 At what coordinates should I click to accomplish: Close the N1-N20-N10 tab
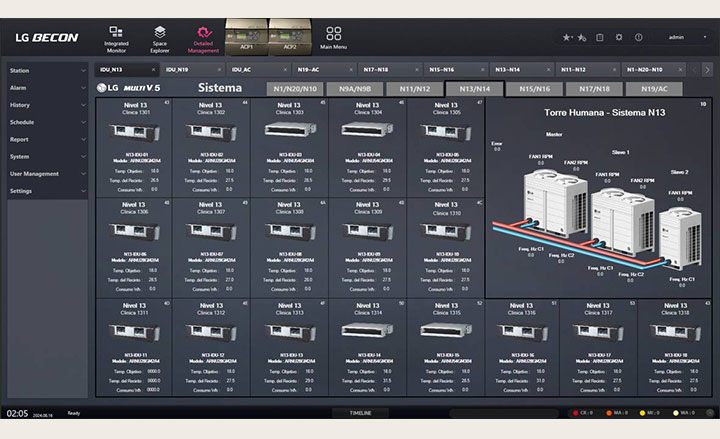click(680, 70)
